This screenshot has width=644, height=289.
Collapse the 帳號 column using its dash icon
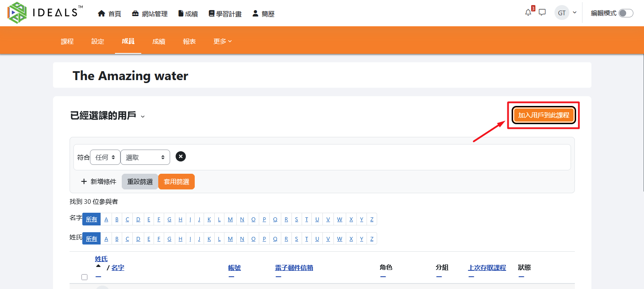(232, 277)
